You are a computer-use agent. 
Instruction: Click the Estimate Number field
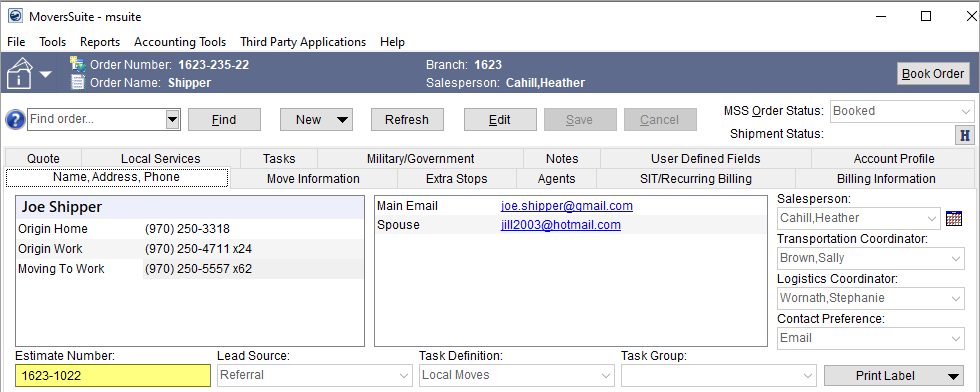(113, 376)
